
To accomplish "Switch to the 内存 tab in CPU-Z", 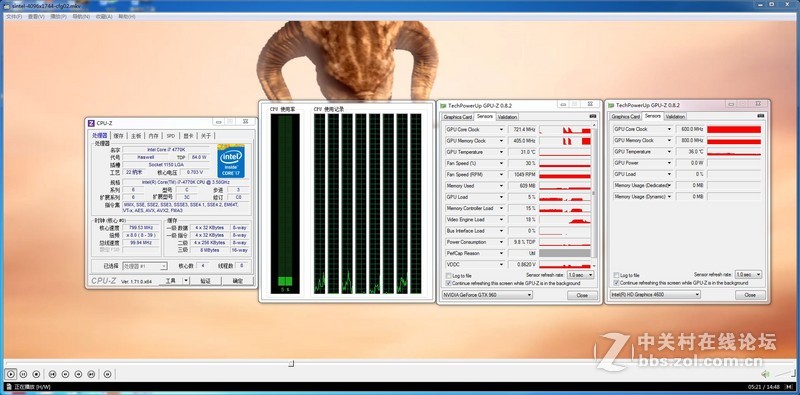I will [x=153, y=136].
